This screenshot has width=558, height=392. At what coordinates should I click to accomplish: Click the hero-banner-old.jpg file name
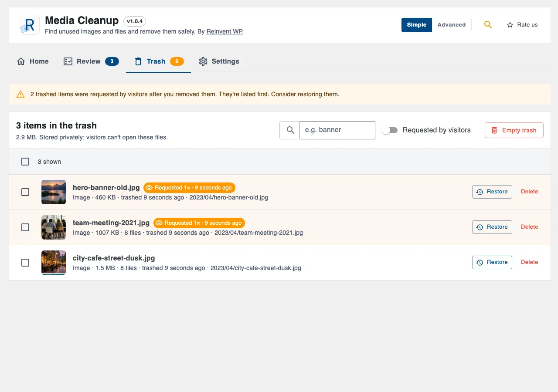click(106, 188)
